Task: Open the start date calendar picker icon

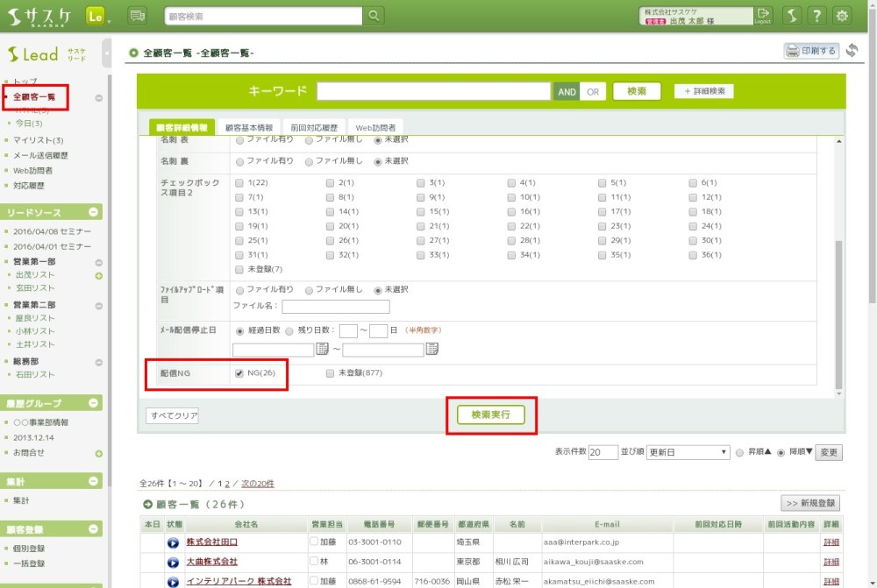Action: click(x=322, y=350)
